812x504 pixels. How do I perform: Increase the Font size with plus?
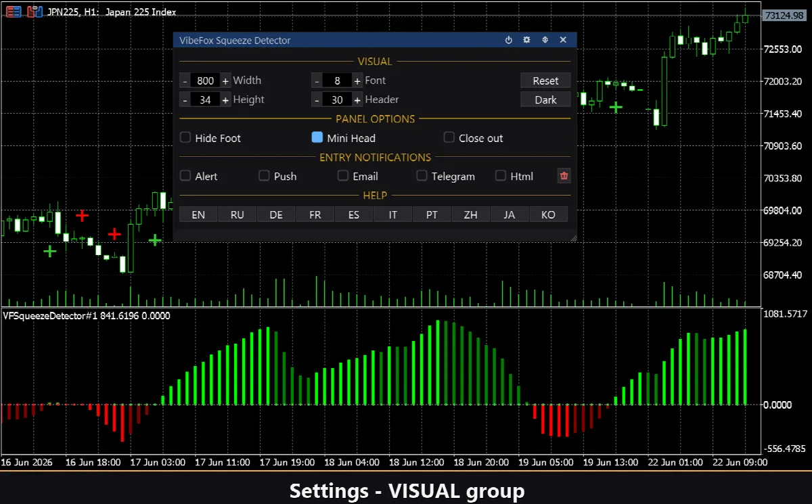coord(357,81)
